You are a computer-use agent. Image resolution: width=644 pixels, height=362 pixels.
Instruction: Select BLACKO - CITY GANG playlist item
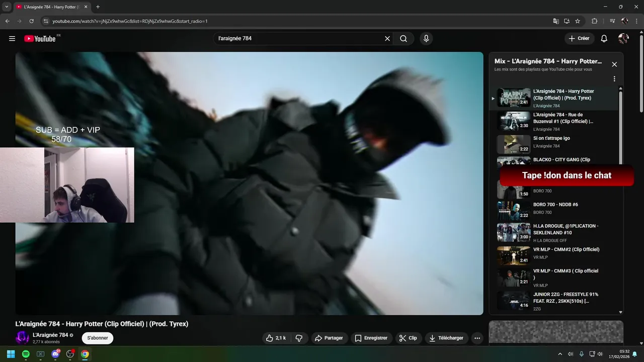pyautogui.click(x=553, y=161)
